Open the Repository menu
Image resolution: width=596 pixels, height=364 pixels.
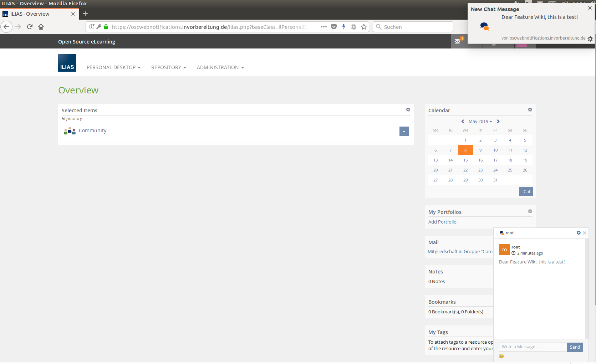tap(168, 67)
